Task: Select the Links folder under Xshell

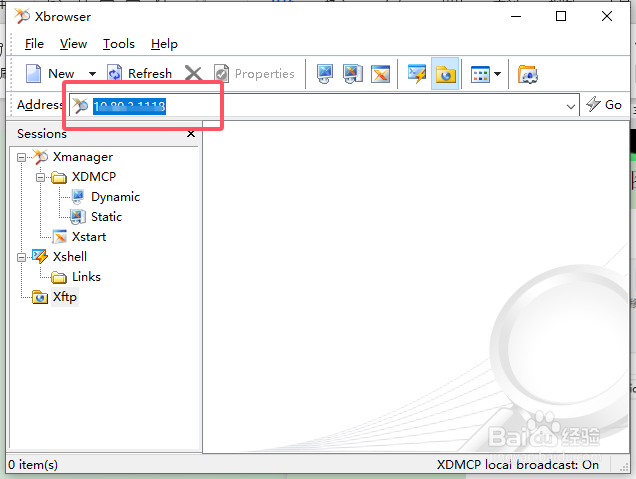Action: pos(86,277)
